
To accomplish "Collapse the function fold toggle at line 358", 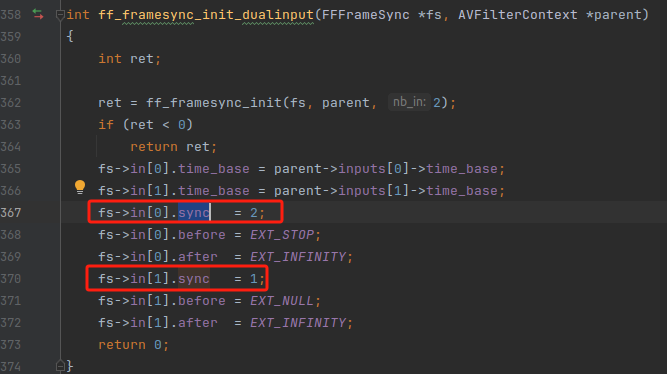I will pyautogui.click(x=60, y=15).
